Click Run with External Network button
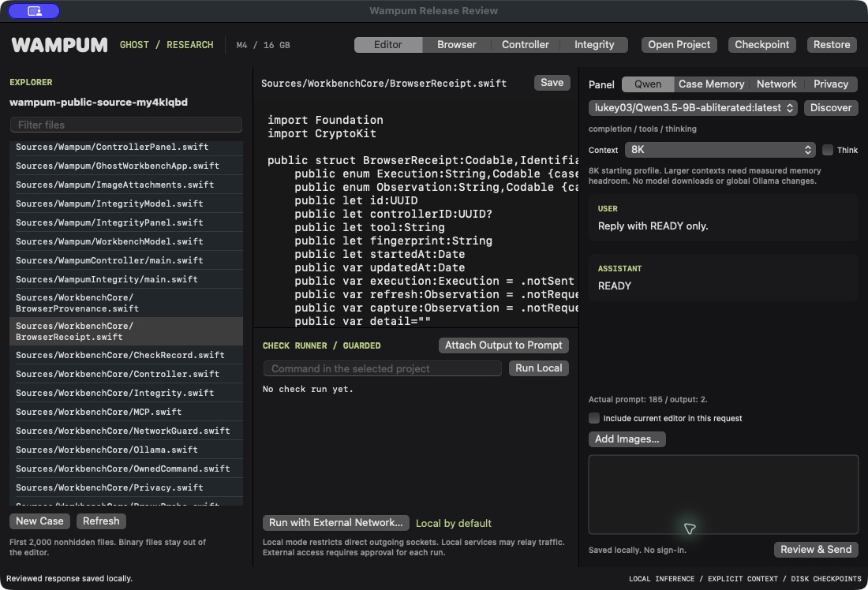 pyautogui.click(x=335, y=523)
